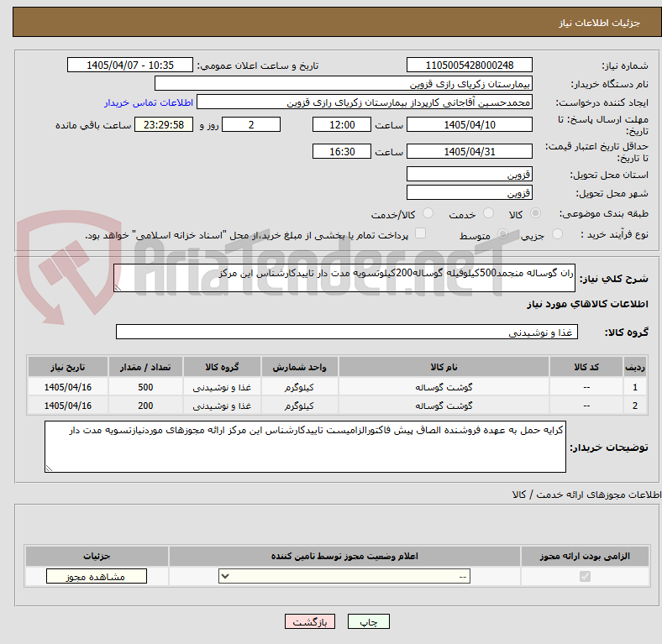Toggle the Islamic treasury bonds payment checkbox
Screen dimensions: 662x644
tap(421, 233)
